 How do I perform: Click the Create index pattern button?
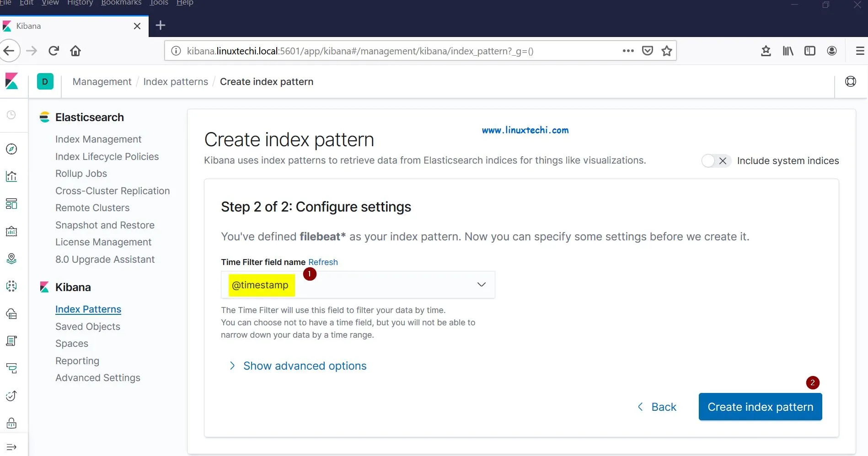(760, 407)
